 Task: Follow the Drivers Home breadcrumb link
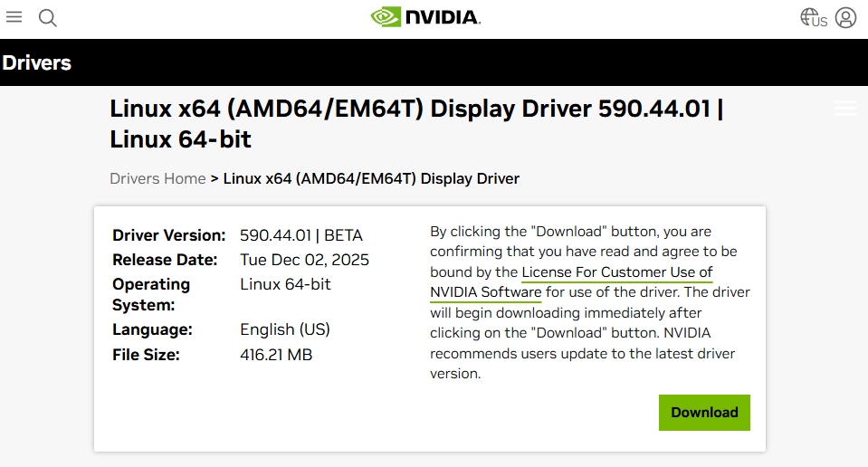pyautogui.click(x=157, y=178)
